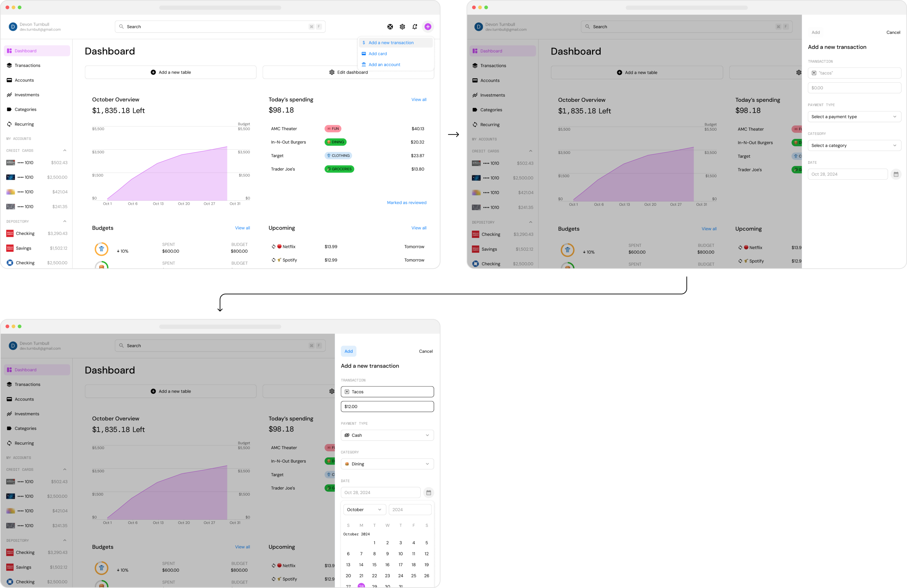This screenshot has width=907, height=588.
Task: Open Dashboard in empty-form window sidebar
Action: click(503, 51)
